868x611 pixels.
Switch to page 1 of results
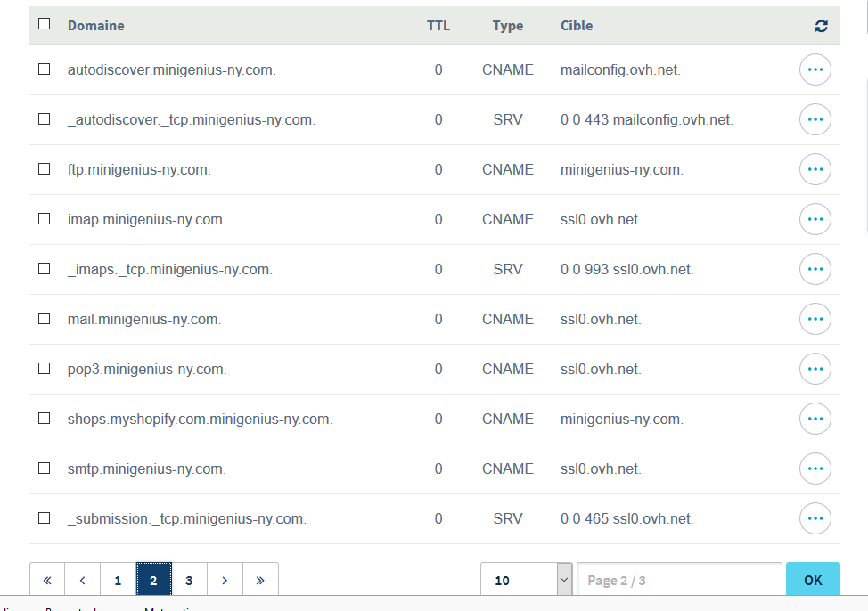[x=118, y=580]
